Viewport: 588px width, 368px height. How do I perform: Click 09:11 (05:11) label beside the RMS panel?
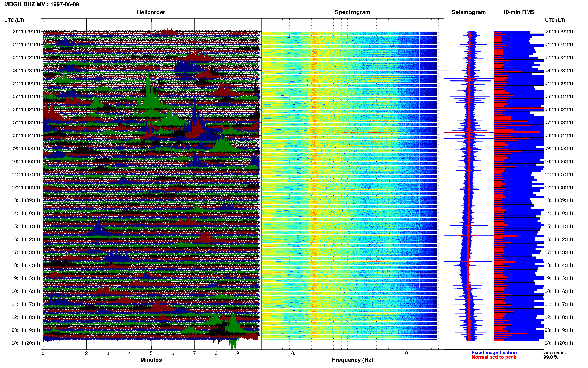point(559,148)
